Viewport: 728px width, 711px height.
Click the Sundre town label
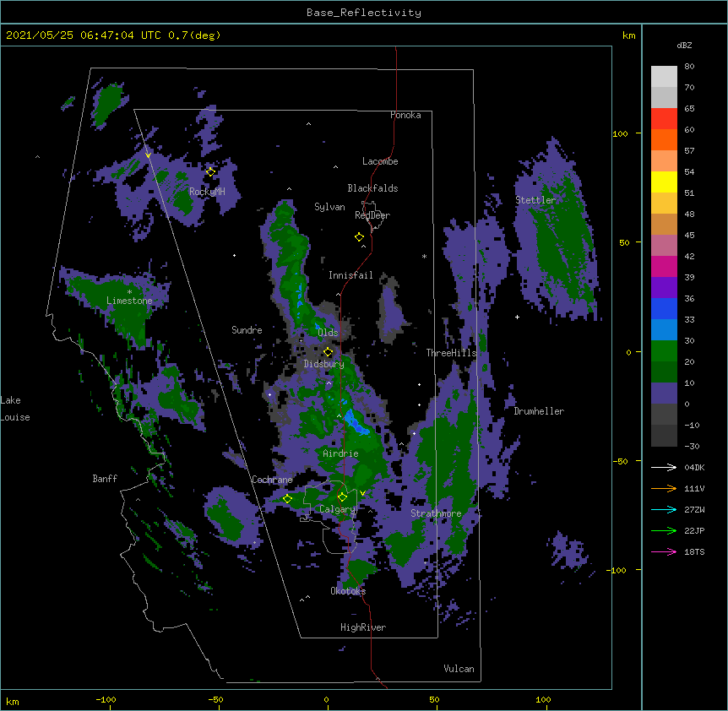pos(247,330)
